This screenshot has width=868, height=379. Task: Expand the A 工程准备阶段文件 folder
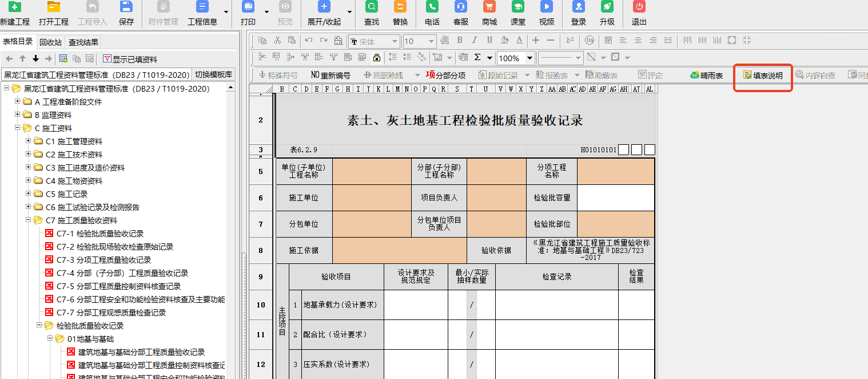pyautogui.click(x=18, y=102)
